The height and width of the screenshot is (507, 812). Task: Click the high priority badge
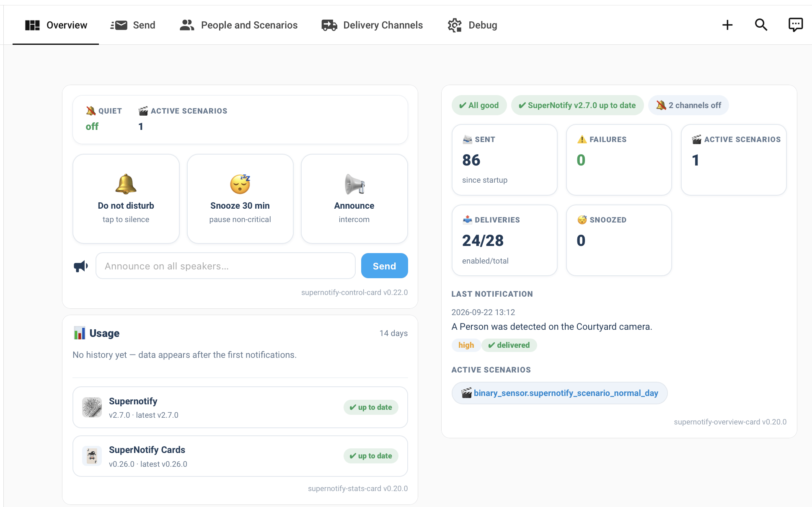pyautogui.click(x=466, y=345)
